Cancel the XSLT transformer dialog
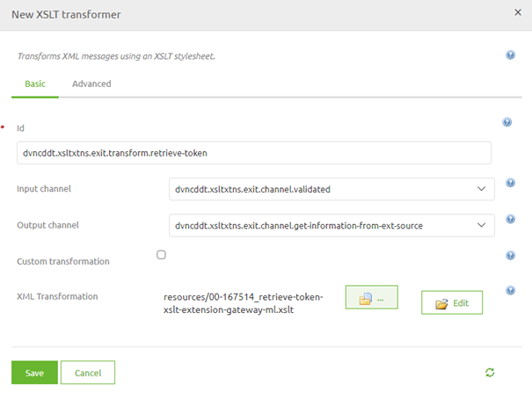This screenshot has width=532, height=393. coord(88,373)
